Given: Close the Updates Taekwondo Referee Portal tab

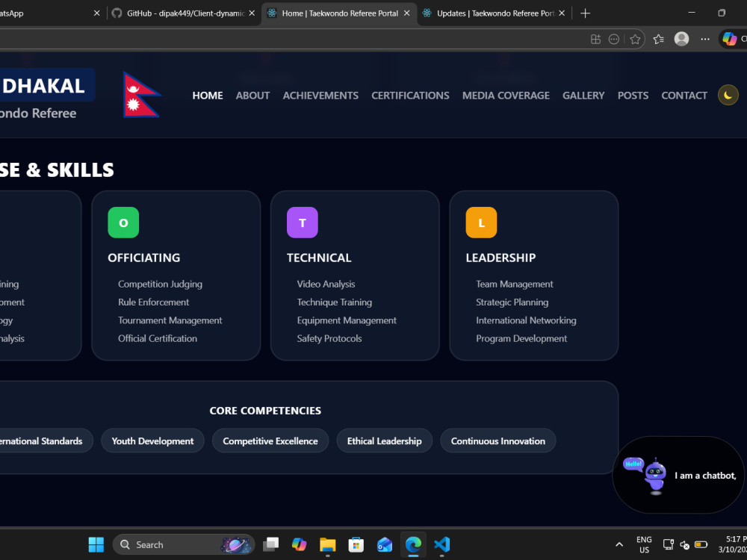Looking at the screenshot, I should 562,13.
